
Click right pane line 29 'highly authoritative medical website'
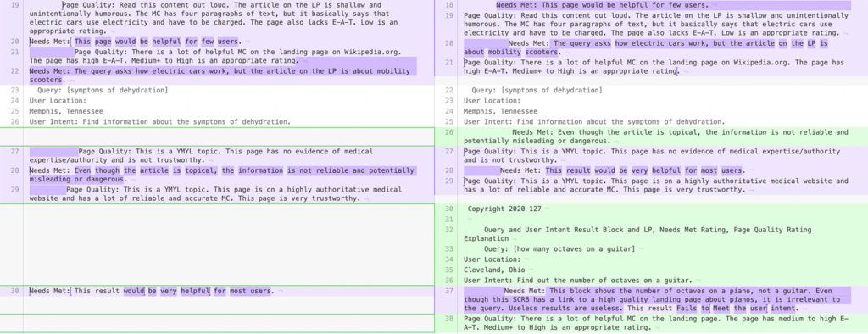[656, 186]
